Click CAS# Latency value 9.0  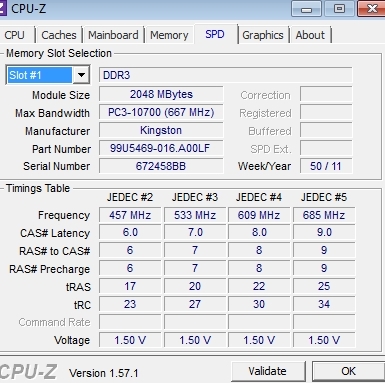coord(324,233)
